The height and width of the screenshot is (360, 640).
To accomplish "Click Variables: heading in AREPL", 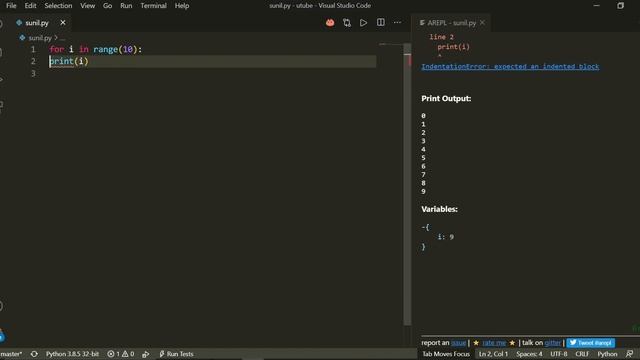I will 439,209.
